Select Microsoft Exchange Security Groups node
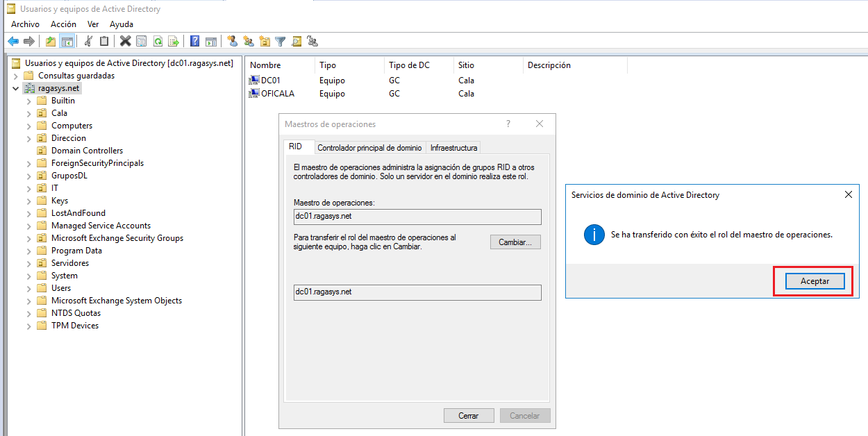868x436 pixels. click(x=117, y=238)
